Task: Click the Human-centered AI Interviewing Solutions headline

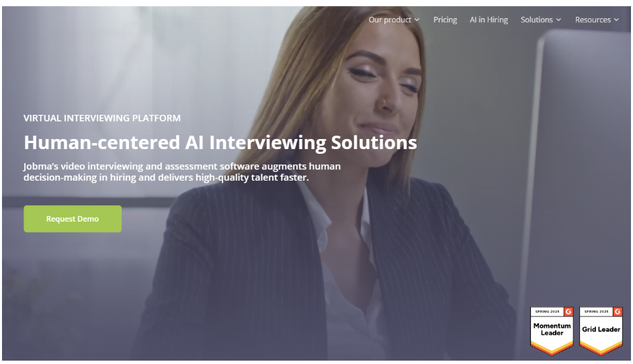Action: click(220, 142)
